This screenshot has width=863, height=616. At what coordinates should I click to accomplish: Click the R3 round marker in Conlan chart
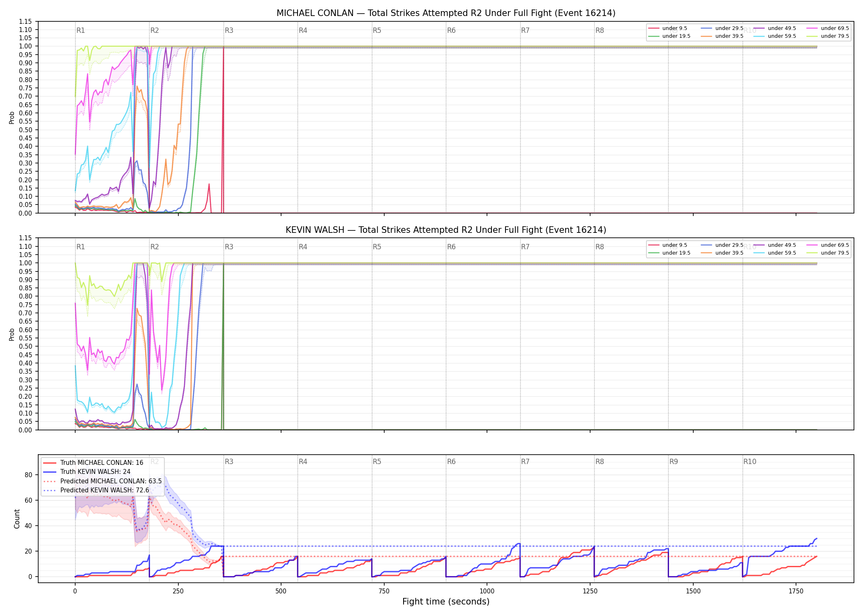pyautogui.click(x=229, y=30)
